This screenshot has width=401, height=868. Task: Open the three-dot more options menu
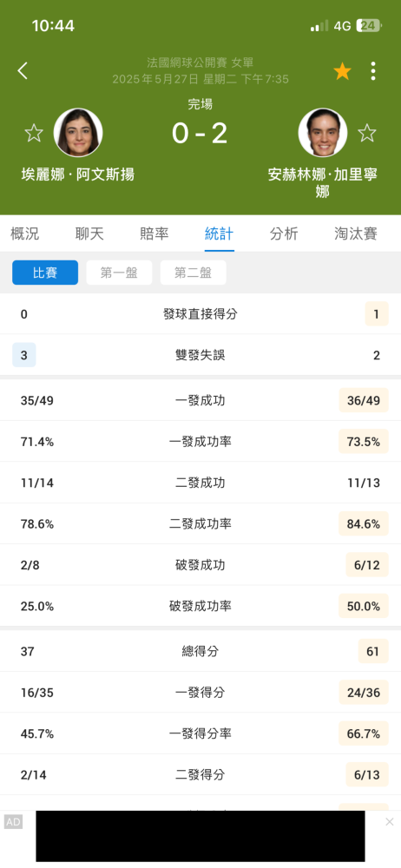(373, 71)
